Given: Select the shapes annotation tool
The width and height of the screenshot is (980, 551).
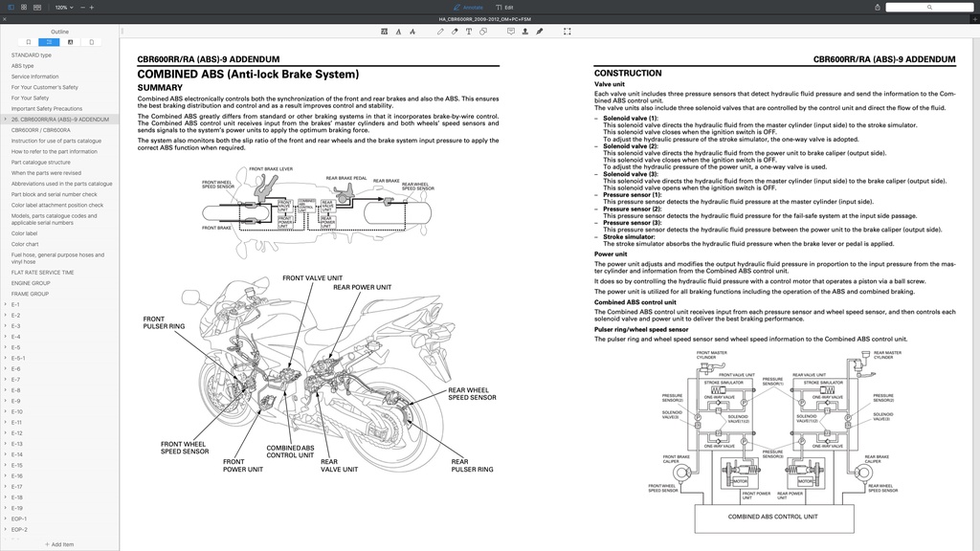Looking at the screenshot, I should (x=482, y=32).
